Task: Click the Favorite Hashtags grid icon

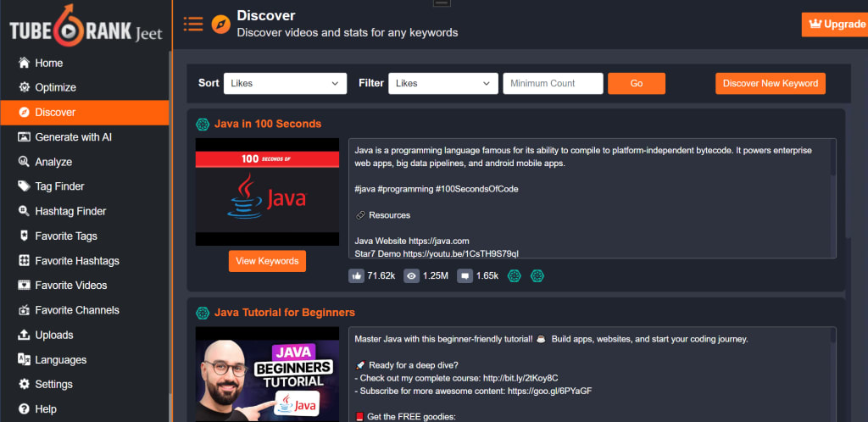Action: (x=24, y=260)
